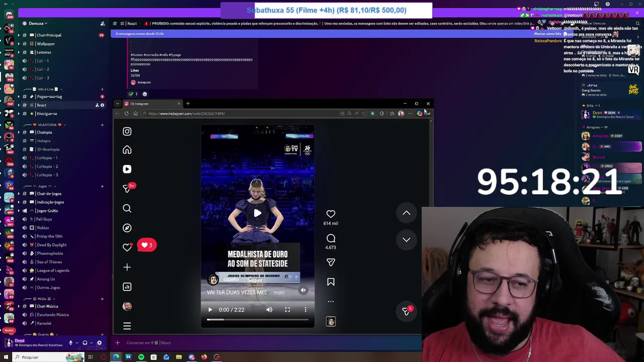The height and width of the screenshot is (362, 644).
Task: Play the reel video center button
Action: coord(257,213)
